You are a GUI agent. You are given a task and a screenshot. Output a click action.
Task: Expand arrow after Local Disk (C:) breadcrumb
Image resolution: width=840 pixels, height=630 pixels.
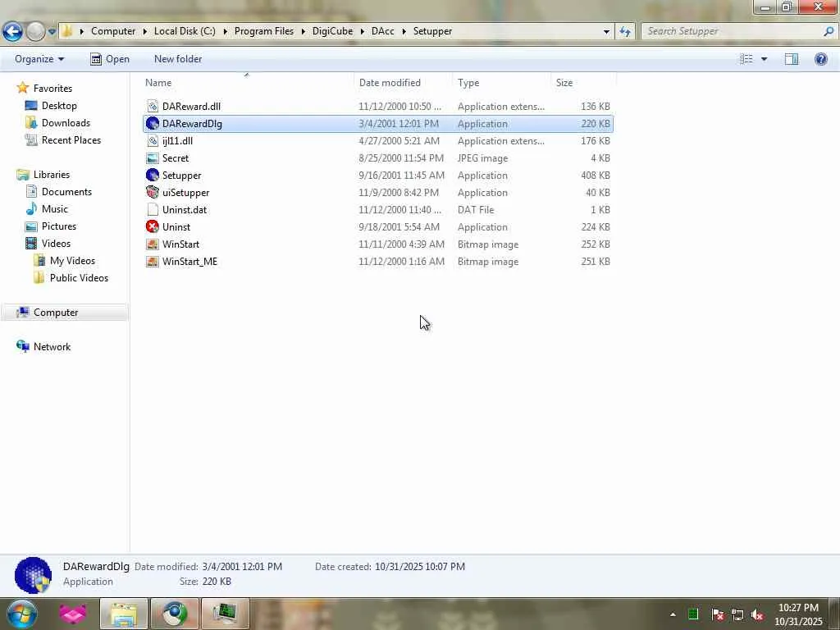point(225,32)
